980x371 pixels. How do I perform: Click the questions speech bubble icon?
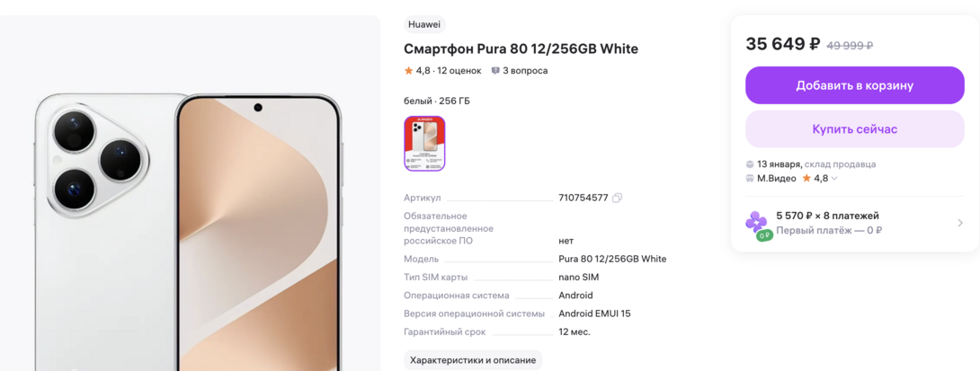click(x=495, y=71)
